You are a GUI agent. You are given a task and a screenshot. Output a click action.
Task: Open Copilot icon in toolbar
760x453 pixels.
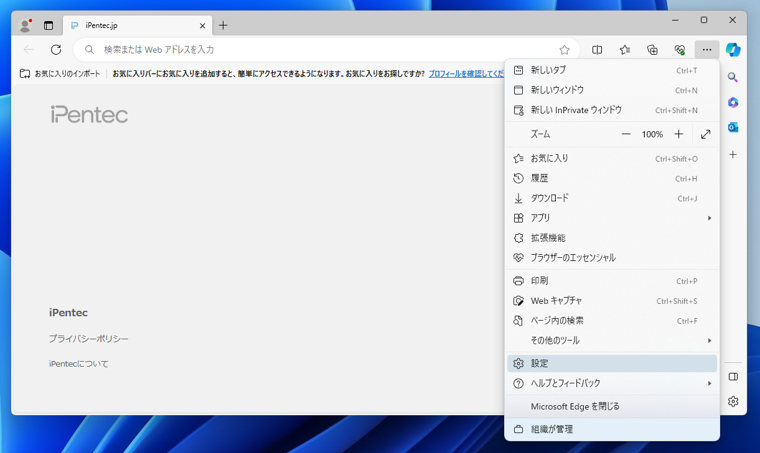pyautogui.click(x=733, y=49)
